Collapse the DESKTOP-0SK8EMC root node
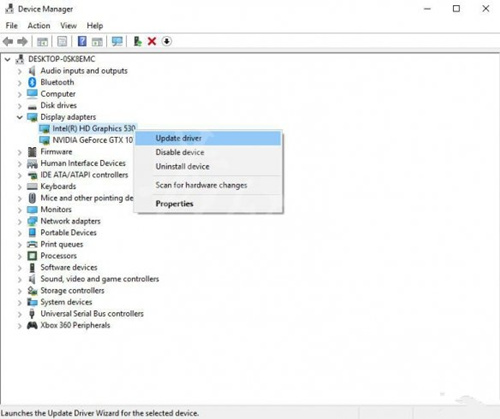 point(7,59)
